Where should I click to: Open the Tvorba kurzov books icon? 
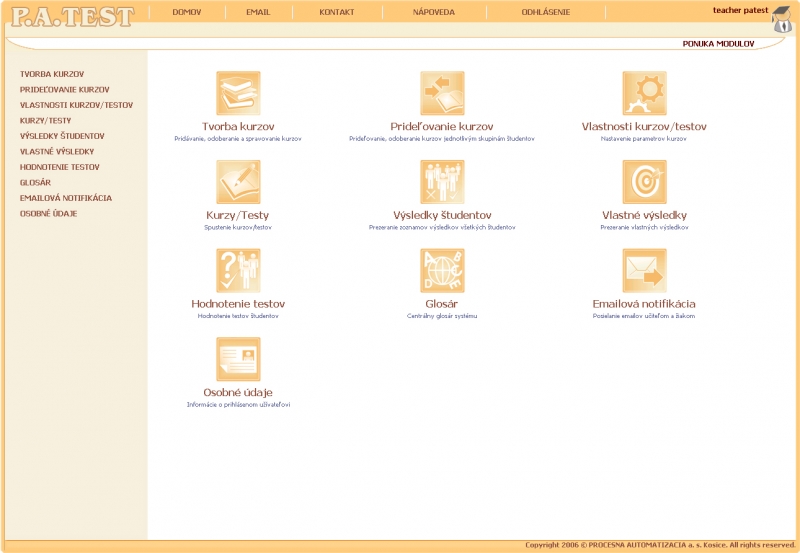point(238,93)
